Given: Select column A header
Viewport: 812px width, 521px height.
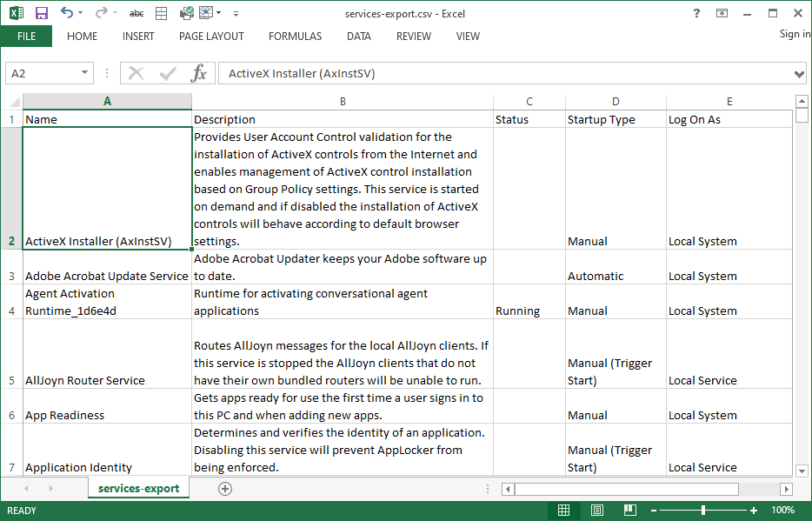Looking at the screenshot, I should (107, 102).
